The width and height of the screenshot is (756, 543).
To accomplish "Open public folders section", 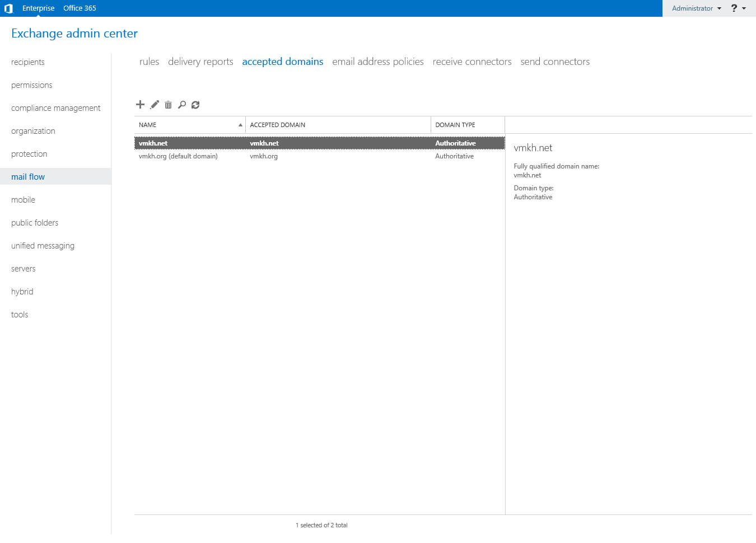I will point(35,223).
